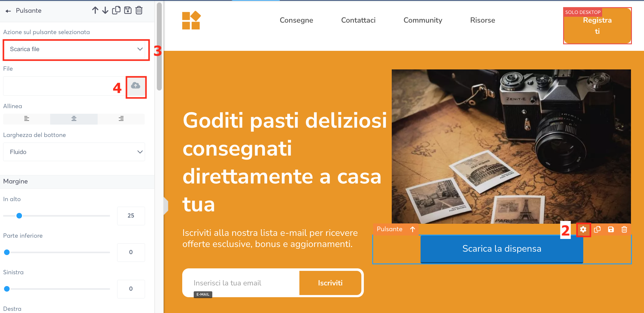Open the Scarica file action dropdown

74,49
